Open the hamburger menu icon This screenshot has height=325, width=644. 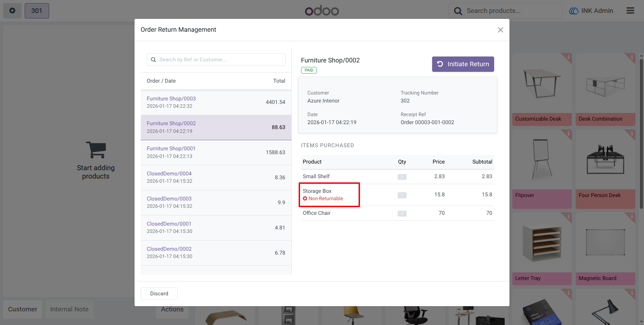pyautogui.click(x=630, y=11)
